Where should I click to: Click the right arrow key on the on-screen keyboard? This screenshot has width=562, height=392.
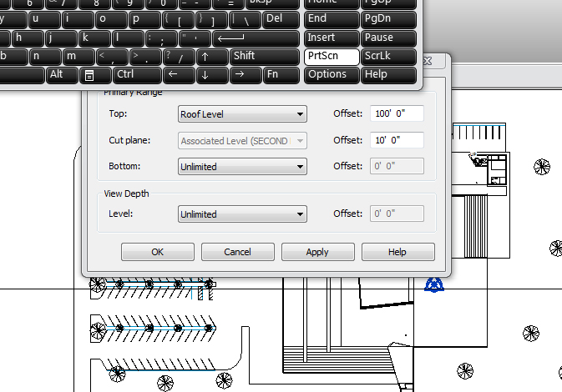tap(246, 75)
